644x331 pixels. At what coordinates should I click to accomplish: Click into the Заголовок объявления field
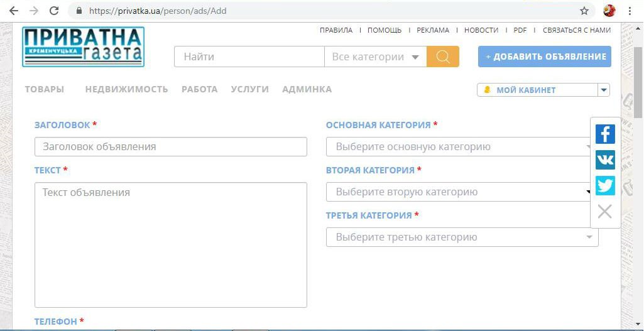click(x=170, y=147)
